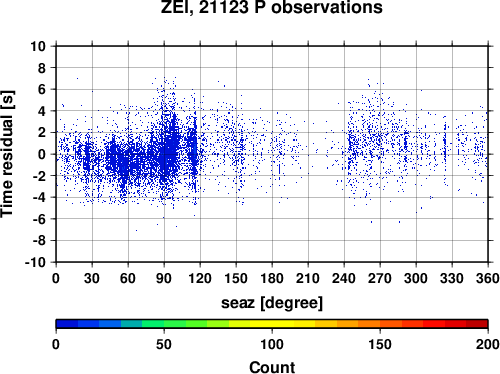The height and width of the screenshot is (374, 500).
Task: Click the y-axis tick label 0
Action: coord(42,154)
